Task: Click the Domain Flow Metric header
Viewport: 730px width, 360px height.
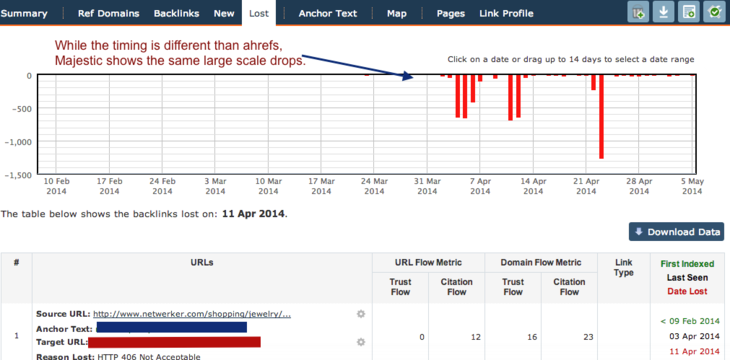Action: pos(541,263)
